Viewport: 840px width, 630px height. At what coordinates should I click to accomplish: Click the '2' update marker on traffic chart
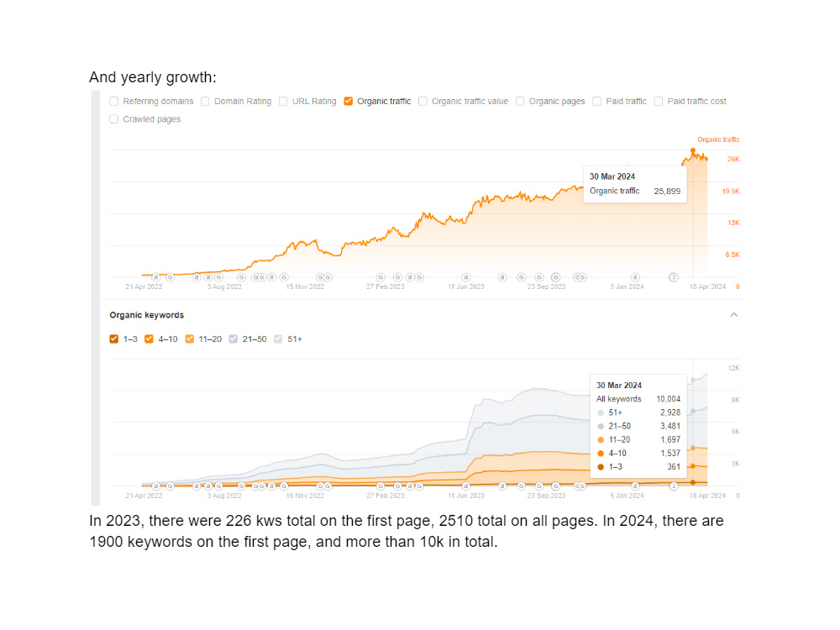[674, 277]
